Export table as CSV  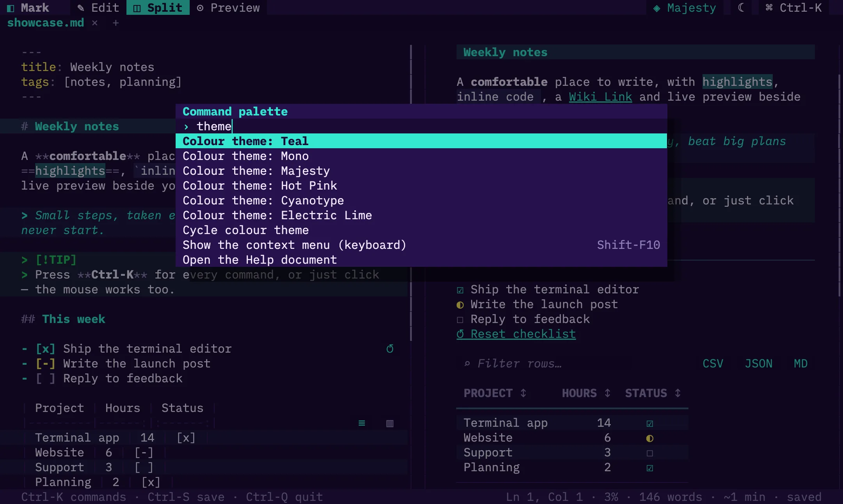coord(713,364)
